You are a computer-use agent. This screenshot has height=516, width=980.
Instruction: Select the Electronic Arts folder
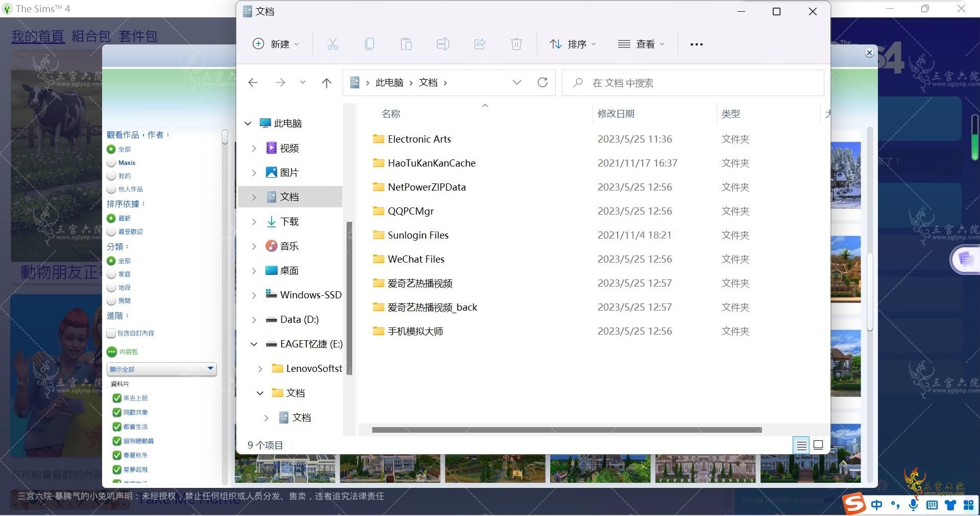point(419,139)
